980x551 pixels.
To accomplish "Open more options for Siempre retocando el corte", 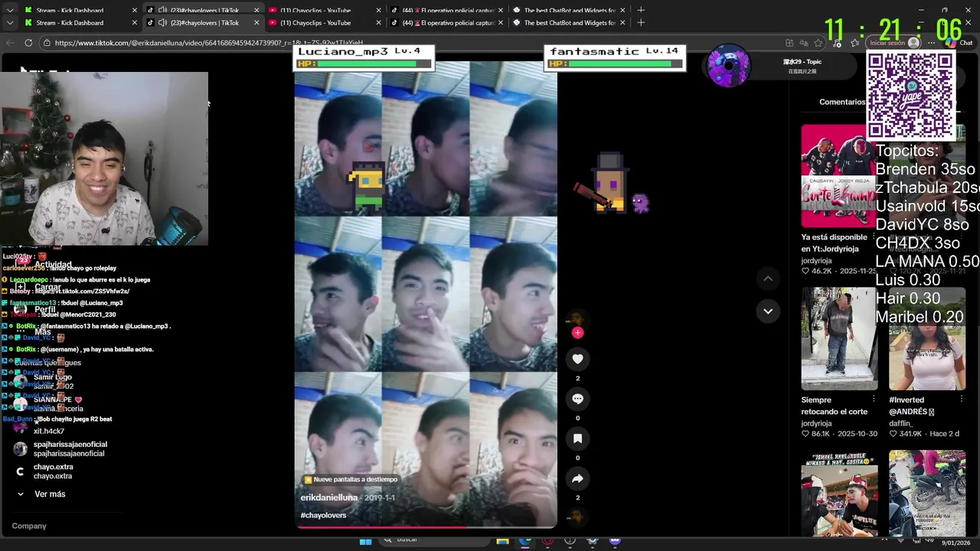I will pos(874,399).
